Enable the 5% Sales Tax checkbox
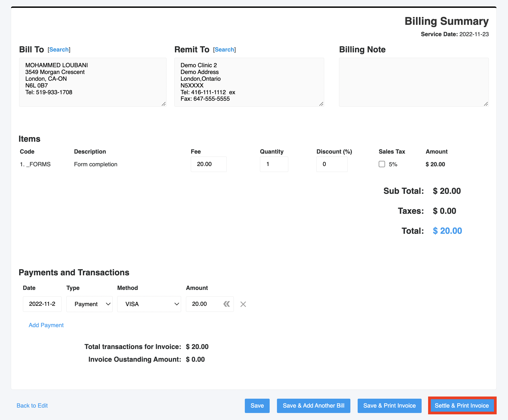Viewport: 508px width, 420px height. pos(382,164)
